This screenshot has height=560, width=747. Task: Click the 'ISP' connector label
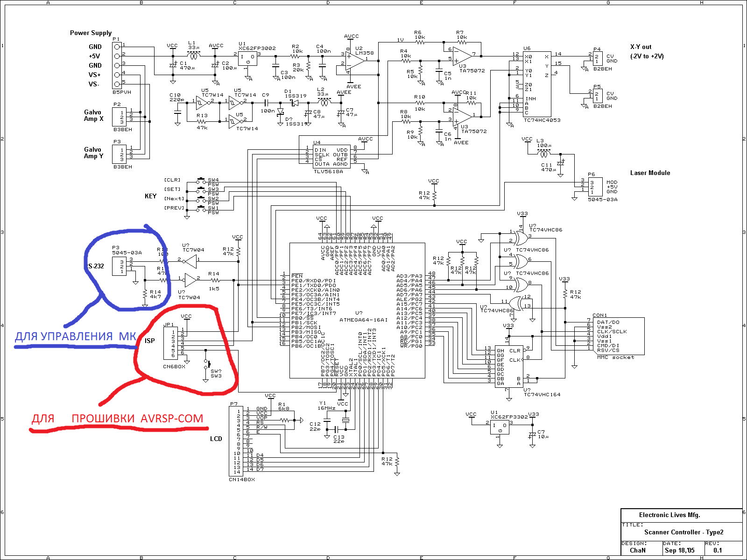point(149,341)
